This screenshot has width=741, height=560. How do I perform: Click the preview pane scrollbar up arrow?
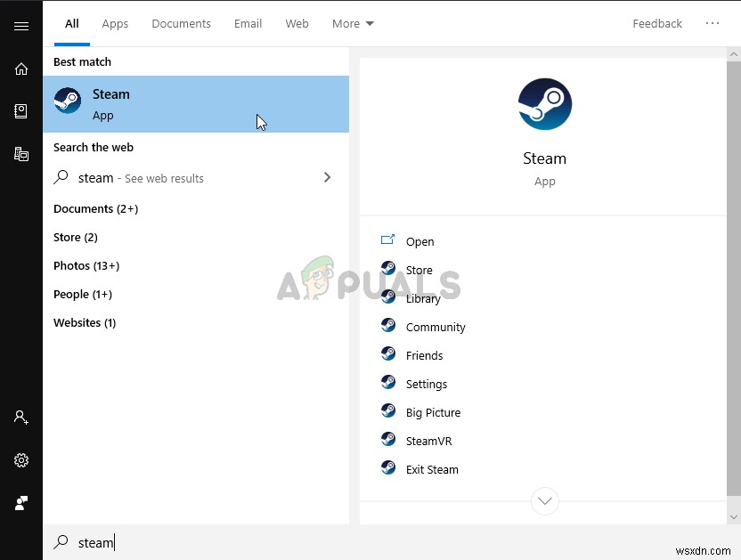[x=734, y=54]
